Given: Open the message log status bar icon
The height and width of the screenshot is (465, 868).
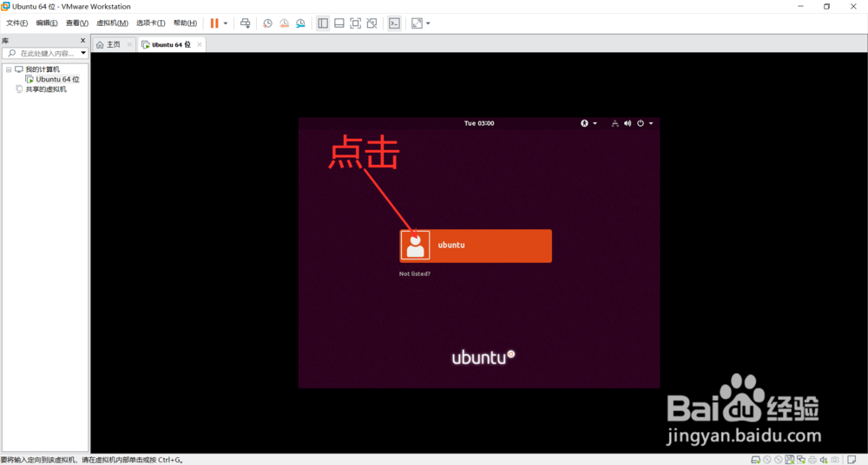Looking at the screenshot, I should point(852,460).
